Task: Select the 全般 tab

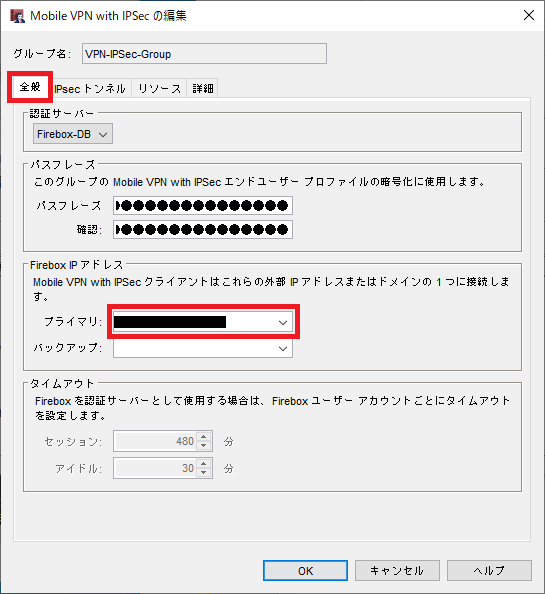Action: 30,87
